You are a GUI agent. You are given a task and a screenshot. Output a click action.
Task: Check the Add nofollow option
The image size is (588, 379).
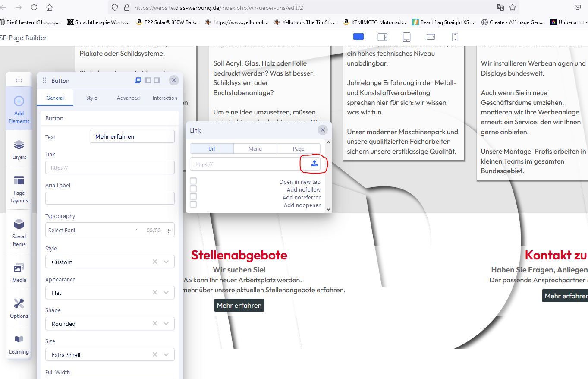193,189
